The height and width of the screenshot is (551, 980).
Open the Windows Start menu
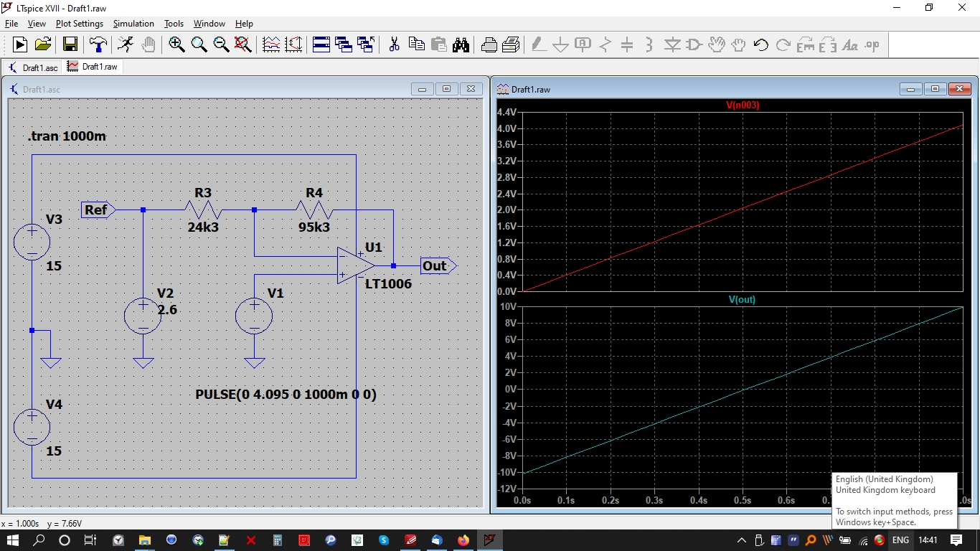click(x=14, y=540)
